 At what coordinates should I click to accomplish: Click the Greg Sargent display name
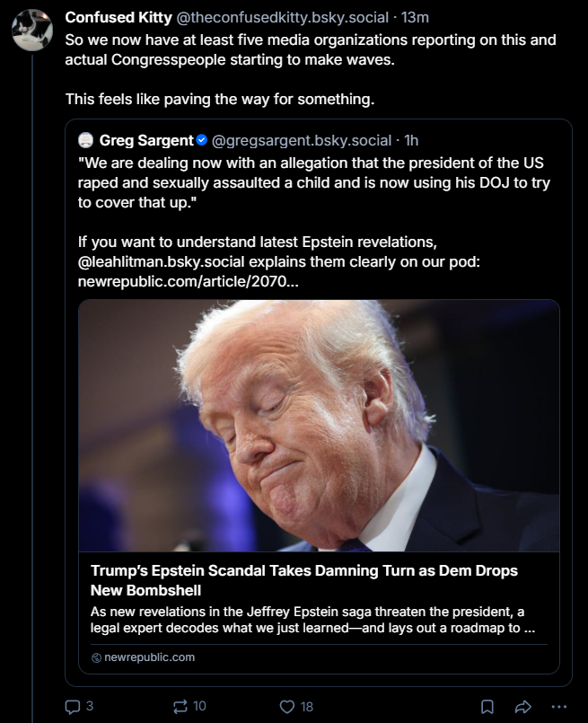[146, 140]
